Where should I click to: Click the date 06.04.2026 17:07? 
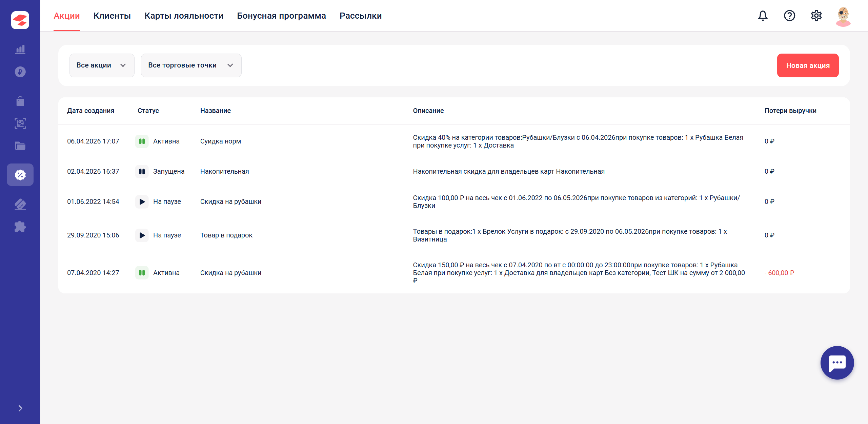tap(93, 141)
